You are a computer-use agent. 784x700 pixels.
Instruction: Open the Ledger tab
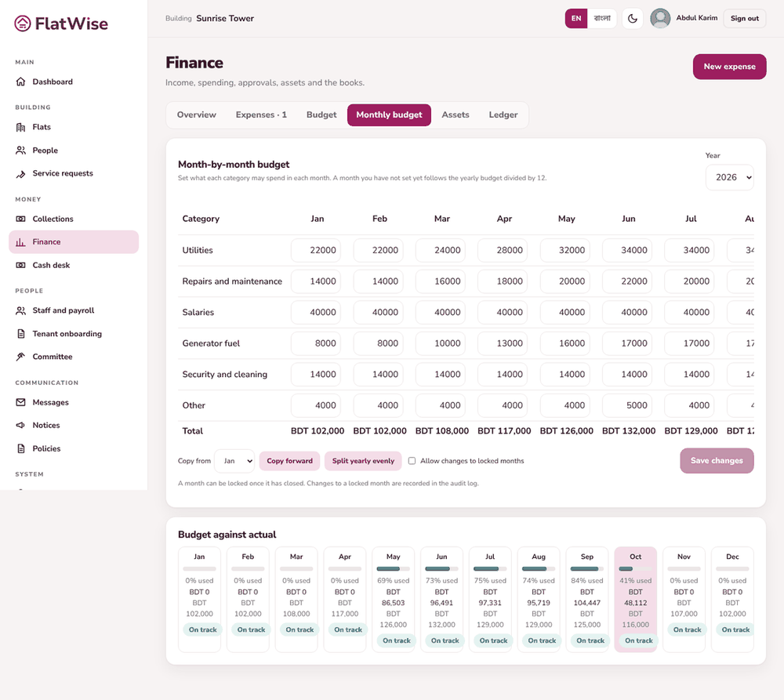click(503, 115)
